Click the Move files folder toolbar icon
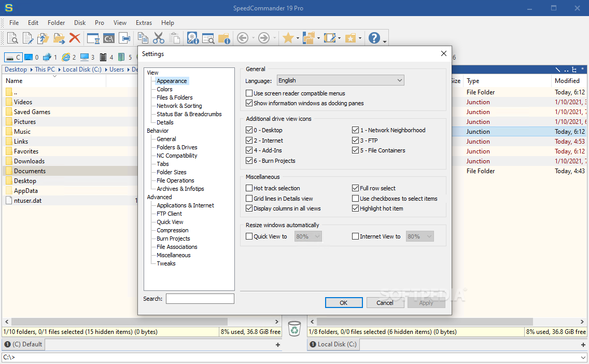The image size is (589, 364). tap(59, 38)
